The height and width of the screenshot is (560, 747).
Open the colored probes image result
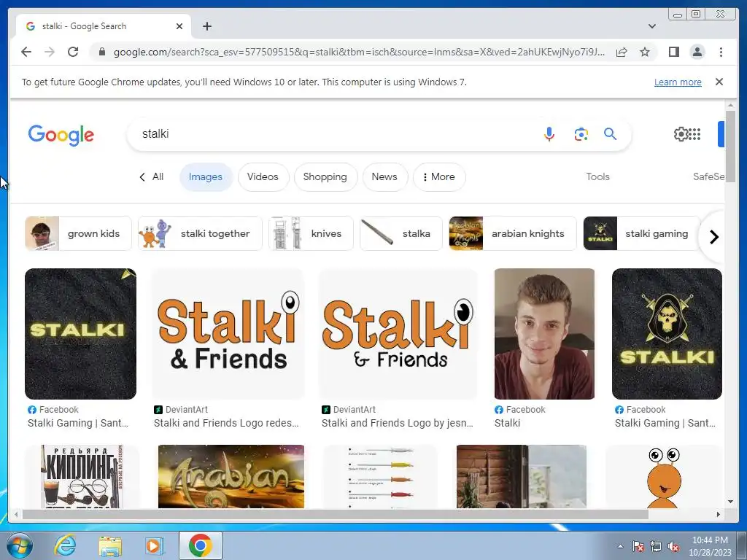pos(380,477)
